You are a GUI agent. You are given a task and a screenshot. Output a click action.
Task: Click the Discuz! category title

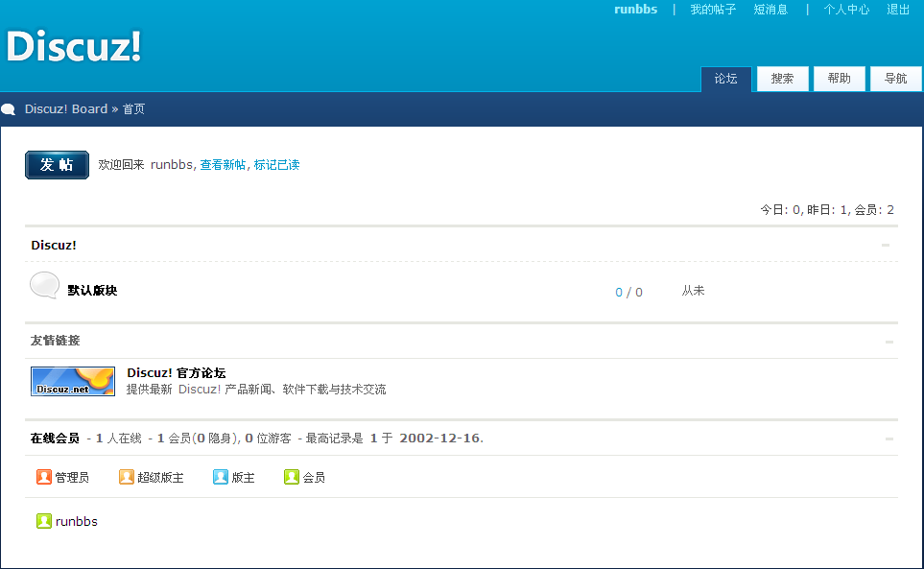(54, 245)
